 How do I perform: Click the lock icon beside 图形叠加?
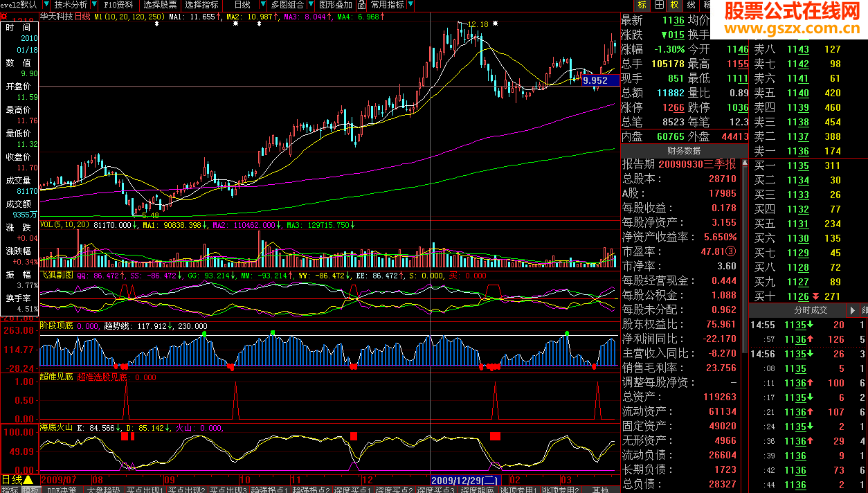pos(360,5)
